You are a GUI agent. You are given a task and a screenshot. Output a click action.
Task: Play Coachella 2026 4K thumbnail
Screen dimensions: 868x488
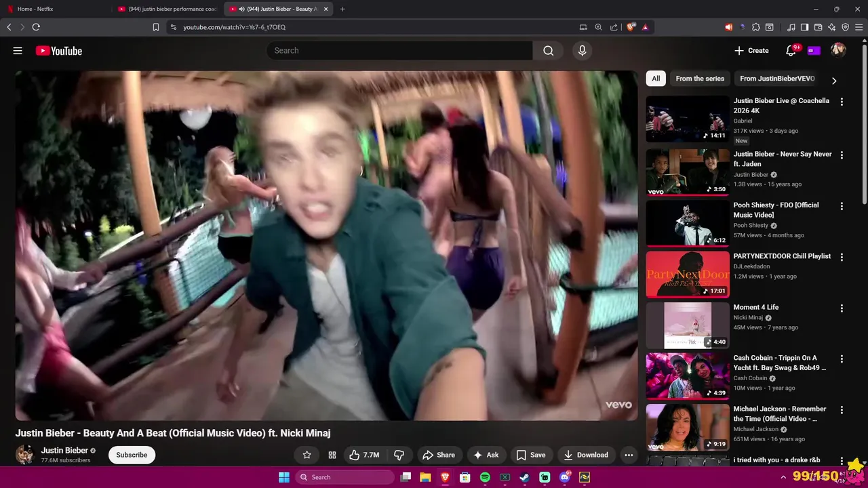tap(688, 119)
